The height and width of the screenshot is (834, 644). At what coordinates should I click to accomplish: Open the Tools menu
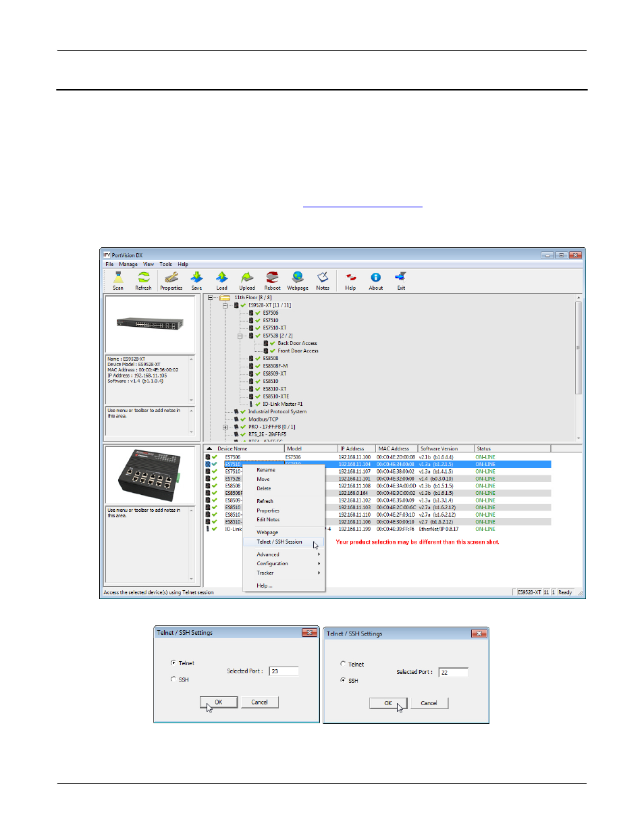165,264
